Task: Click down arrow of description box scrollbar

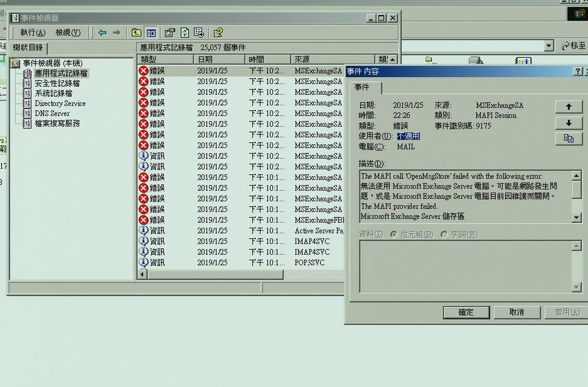Action: point(577,217)
